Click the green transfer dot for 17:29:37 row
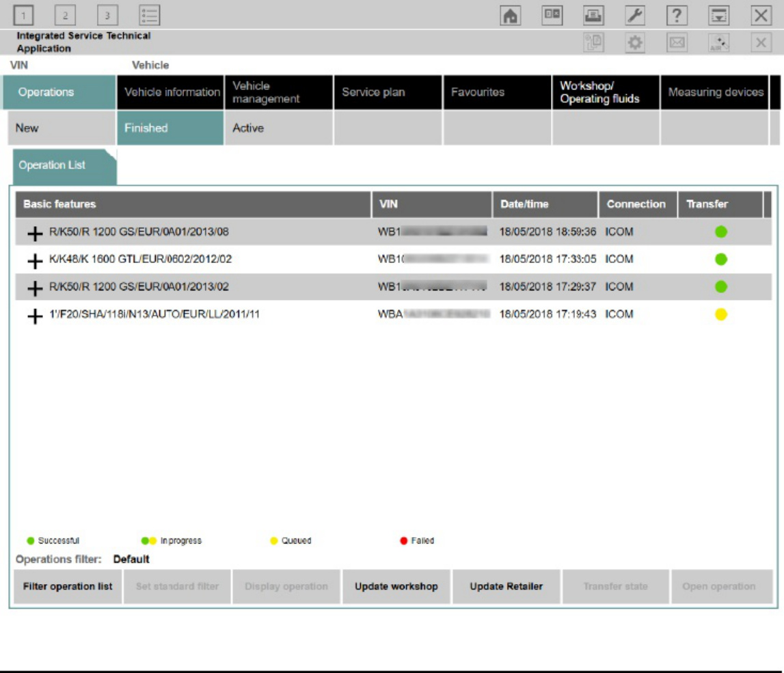This screenshot has width=784, height=673. pos(720,287)
